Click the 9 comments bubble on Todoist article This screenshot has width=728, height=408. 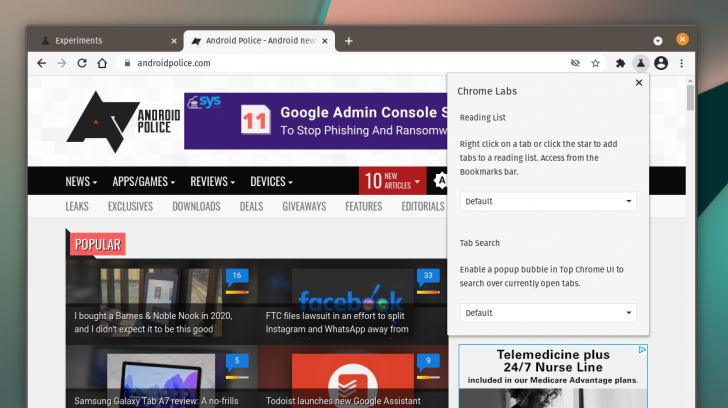coord(428,361)
